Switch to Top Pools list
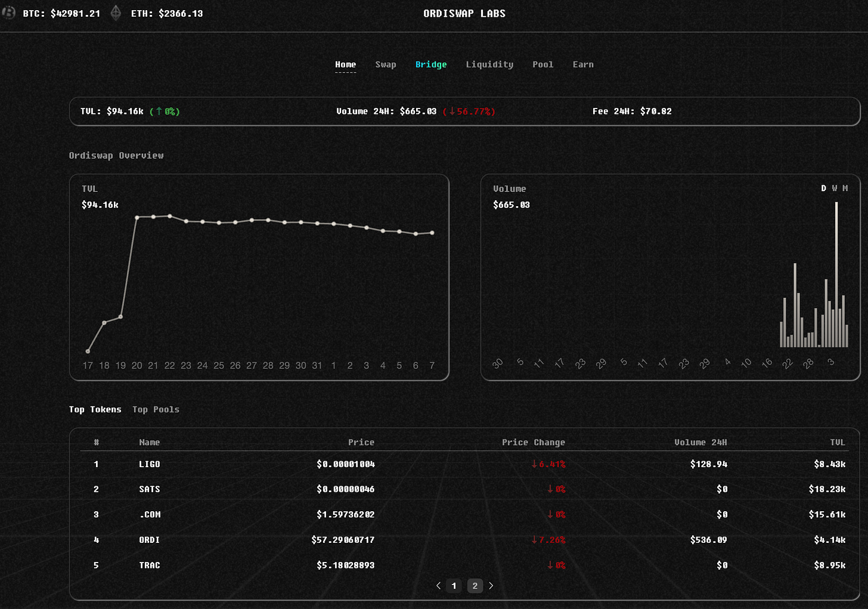This screenshot has height=609, width=868. click(156, 409)
